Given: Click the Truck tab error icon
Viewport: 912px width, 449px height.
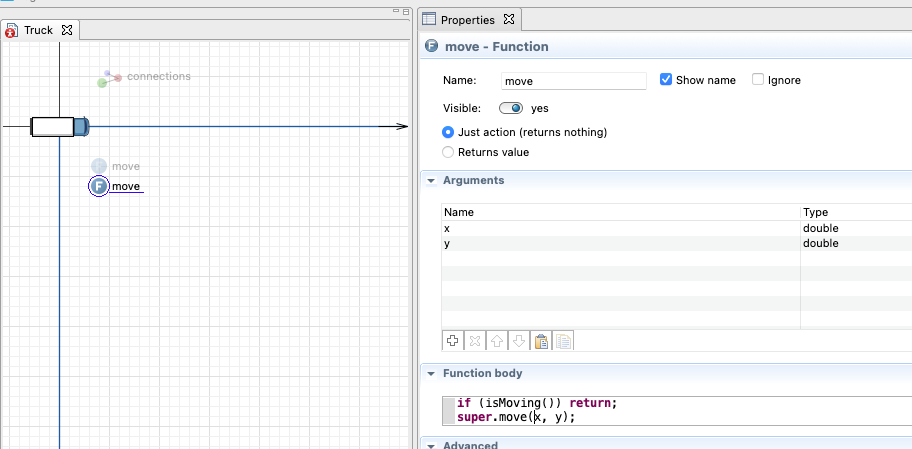Looking at the screenshot, I should coord(12,30).
